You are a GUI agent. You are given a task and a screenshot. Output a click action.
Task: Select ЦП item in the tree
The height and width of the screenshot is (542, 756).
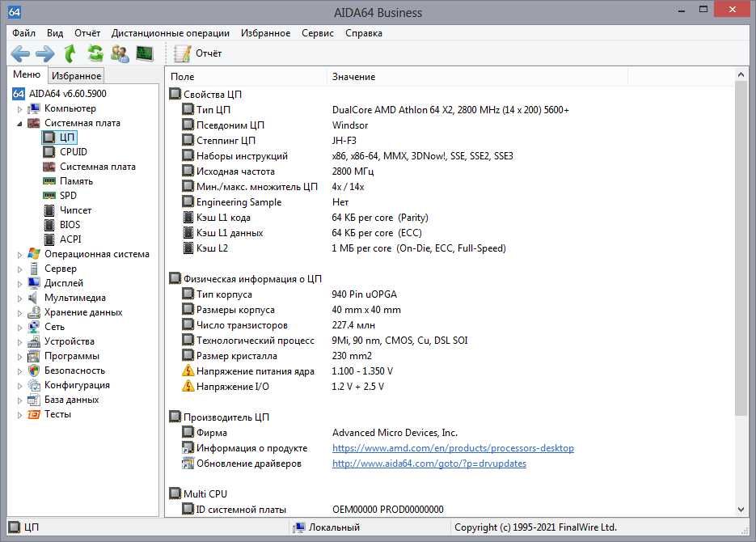(66, 138)
